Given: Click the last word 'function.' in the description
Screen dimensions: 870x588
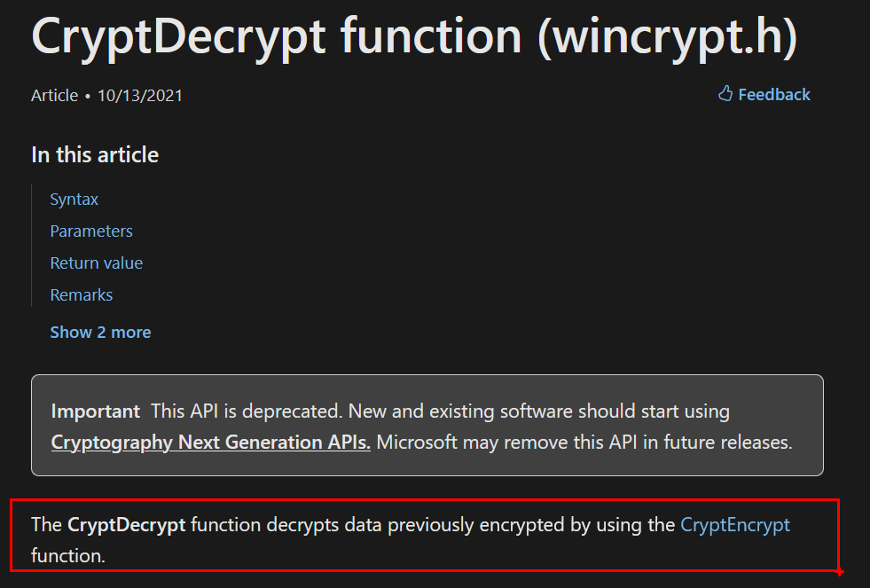Looking at the screenshot, I should pyautogui.click(x=68, y=557).
